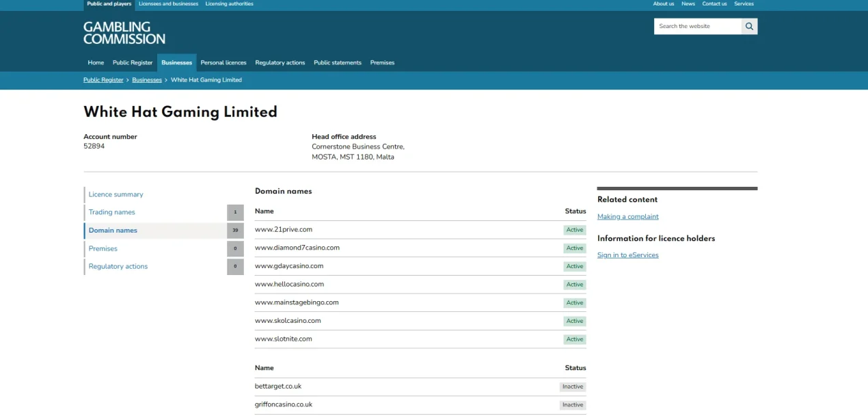Screen dimensions: 868x416
Task: Select www.gdaycasino.com domain row
Action: click(x=420, y=266)
